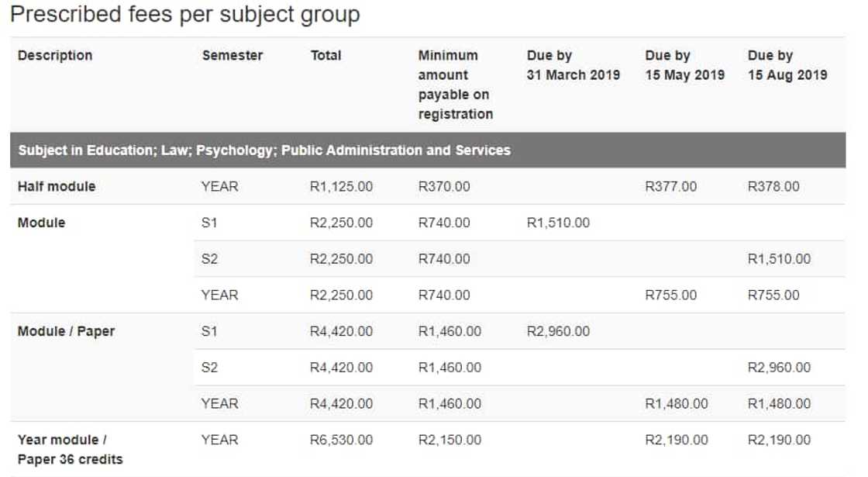Click the 'Prescribed fees per subject group' heading
The height and width of the screenshot is (477, 868).
point(185,15)
